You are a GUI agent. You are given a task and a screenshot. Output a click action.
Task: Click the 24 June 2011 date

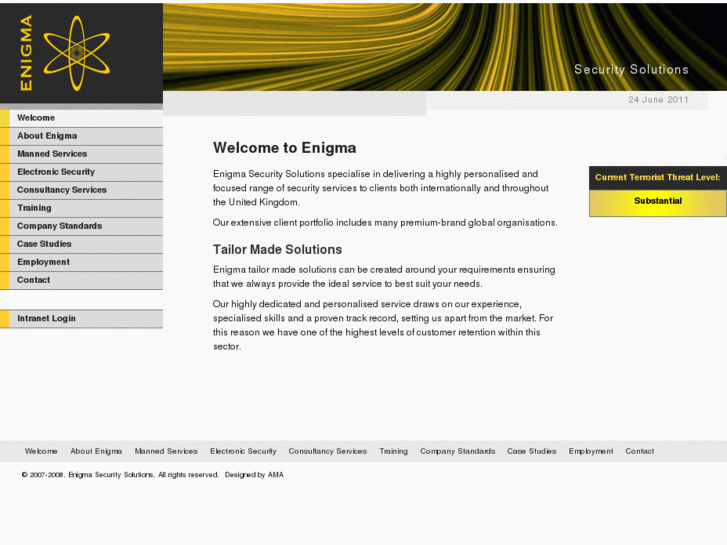(x=658, y=100)
